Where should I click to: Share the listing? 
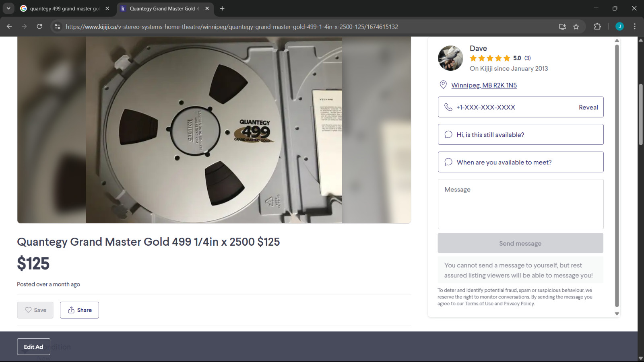click(x=79, y=310)
